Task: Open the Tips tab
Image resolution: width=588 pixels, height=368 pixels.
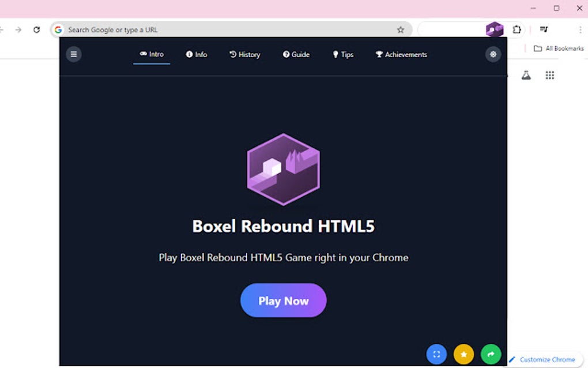Action: click(x=344, y=54)
